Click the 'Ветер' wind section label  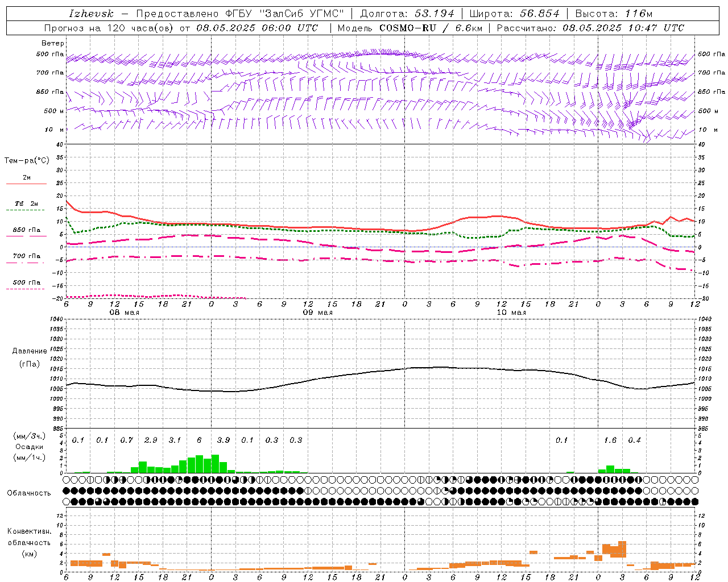coord(53,43)
